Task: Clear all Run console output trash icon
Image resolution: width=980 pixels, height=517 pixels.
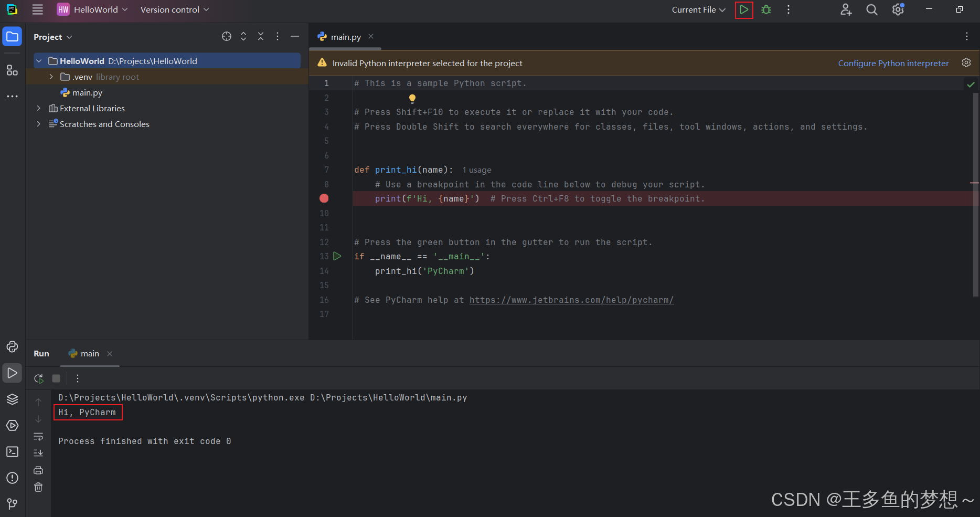Action: coord(38,487)
